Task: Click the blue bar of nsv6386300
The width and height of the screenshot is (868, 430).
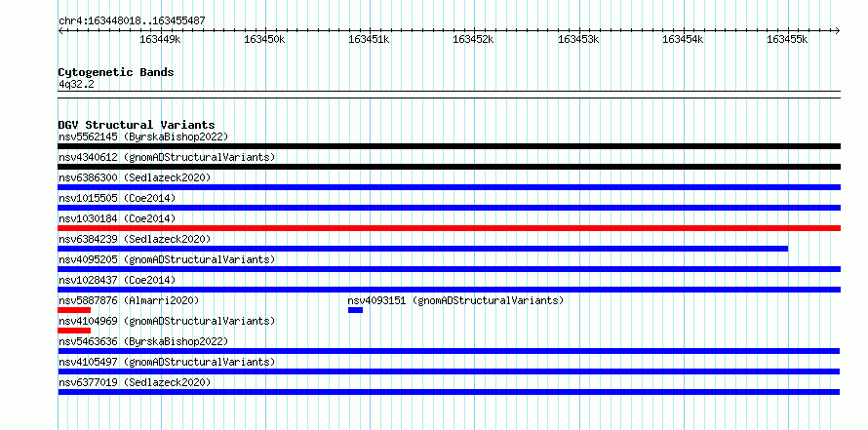Action: click(x=449, y=187)
